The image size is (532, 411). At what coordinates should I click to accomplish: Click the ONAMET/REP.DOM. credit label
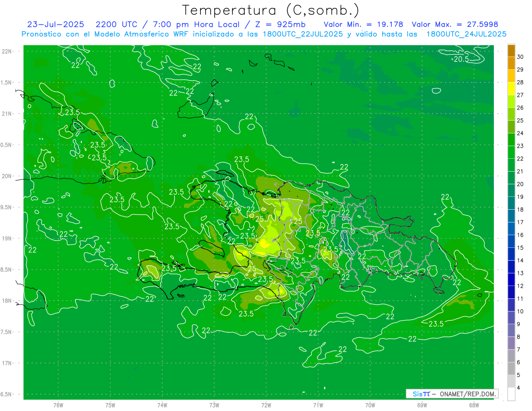467,394
